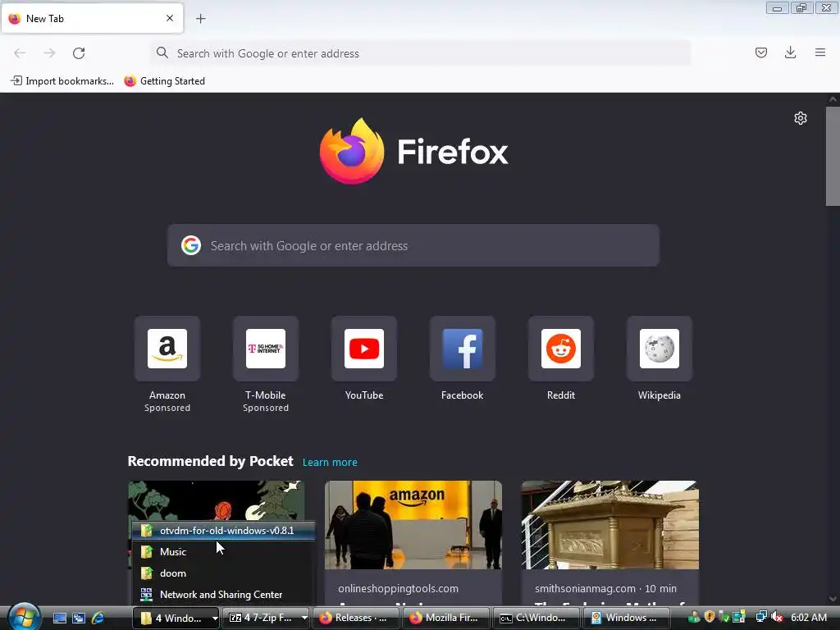
Task: Switch to Mozilla Firefox taskbar button
Action: pyautogui.click(x=445, y=618)
